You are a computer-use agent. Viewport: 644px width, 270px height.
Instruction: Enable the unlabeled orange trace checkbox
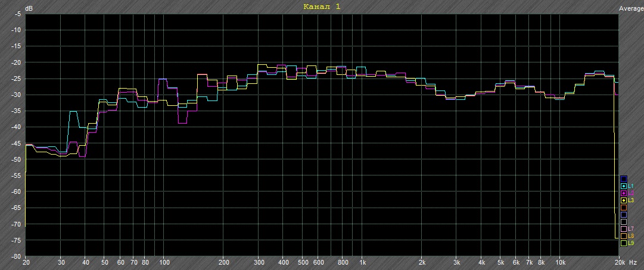624,208
